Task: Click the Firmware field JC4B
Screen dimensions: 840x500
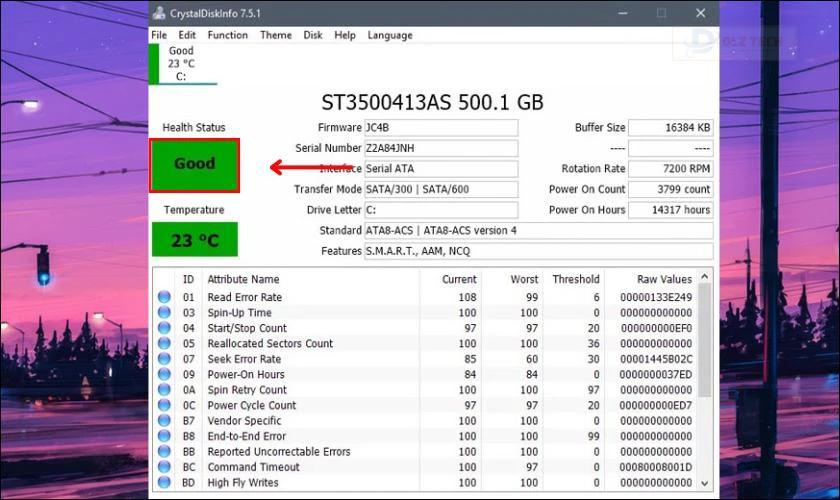Action: [441, 128]
